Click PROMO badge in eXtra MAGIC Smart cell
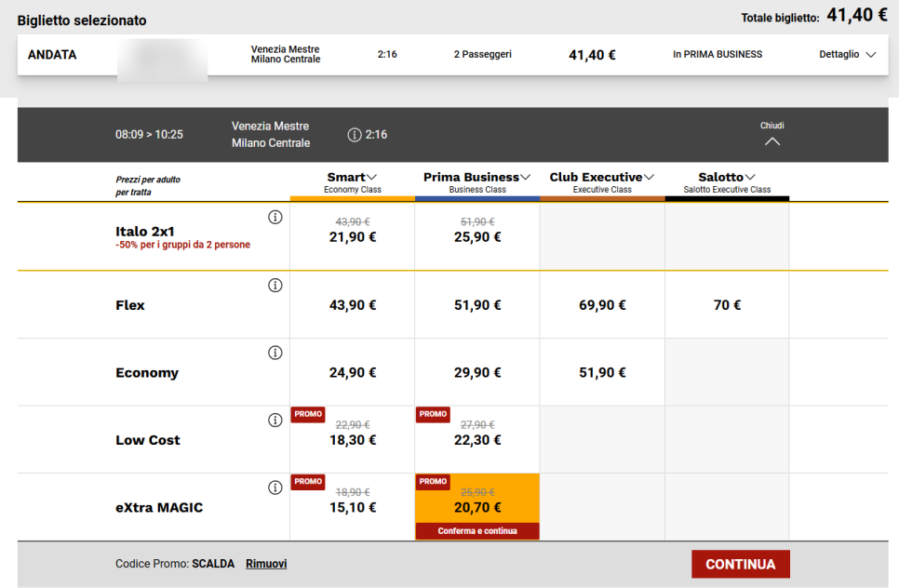 (308, 482)
